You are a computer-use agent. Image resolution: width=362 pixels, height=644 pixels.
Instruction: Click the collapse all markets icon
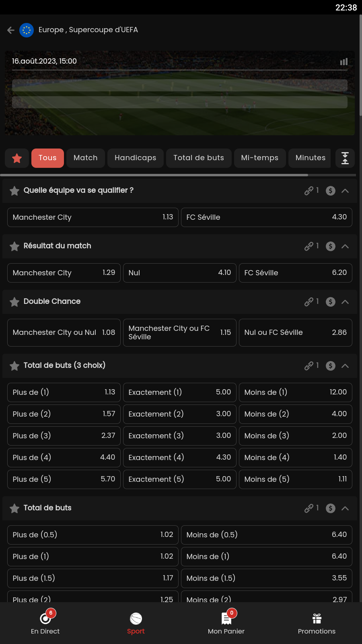click(345, 158)
